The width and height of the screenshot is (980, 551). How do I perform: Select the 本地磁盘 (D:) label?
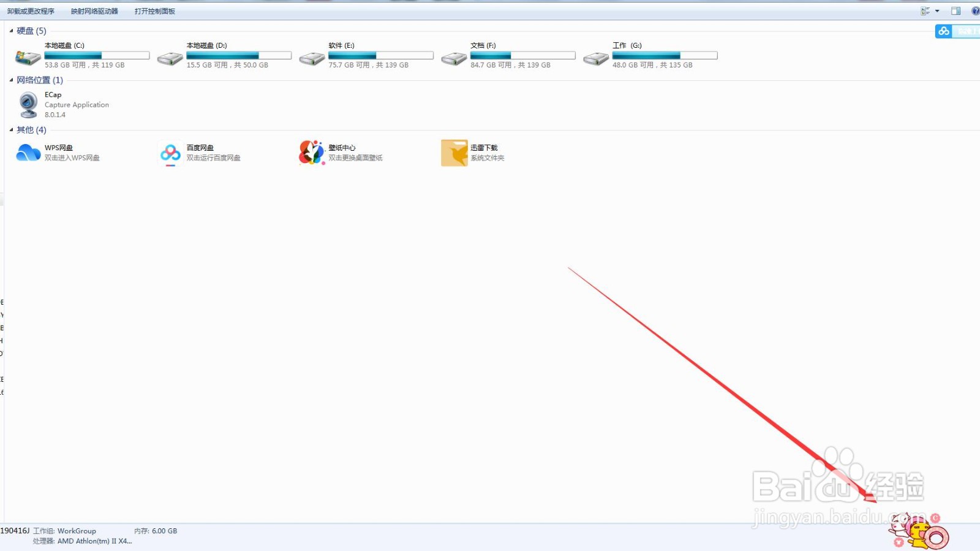(206, 45)
